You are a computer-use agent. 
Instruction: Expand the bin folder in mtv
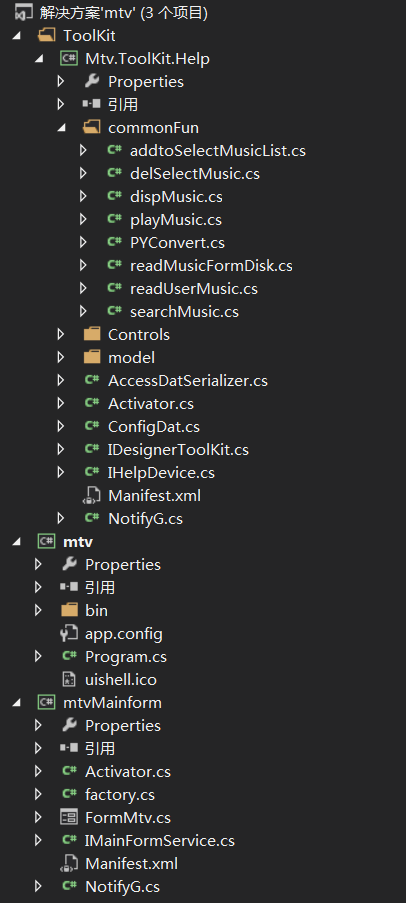click(x=38, y=610)
